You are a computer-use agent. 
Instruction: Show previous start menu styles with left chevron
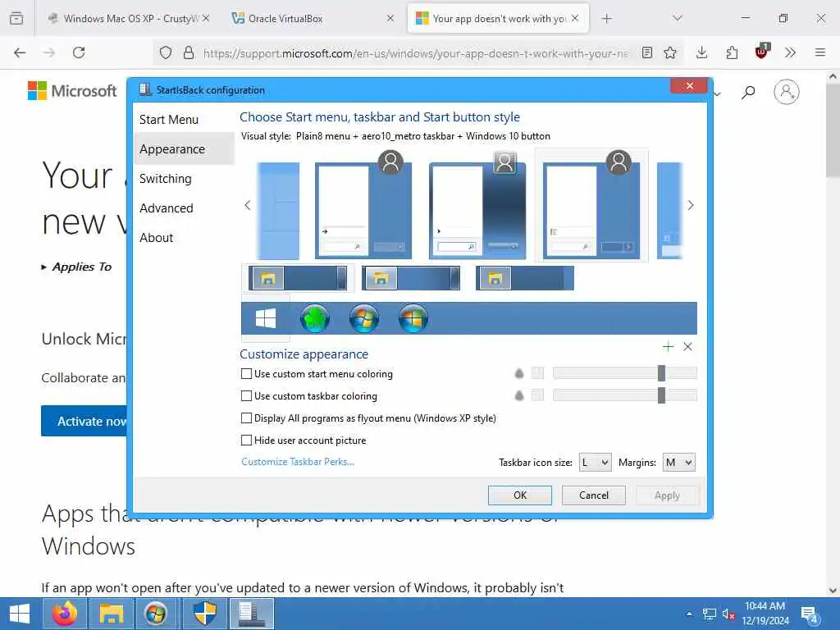[248, 205]
